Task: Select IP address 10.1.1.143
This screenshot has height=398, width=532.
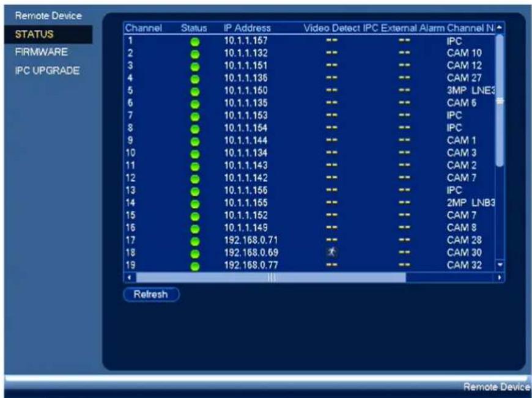Action: (x=246, y=165)
